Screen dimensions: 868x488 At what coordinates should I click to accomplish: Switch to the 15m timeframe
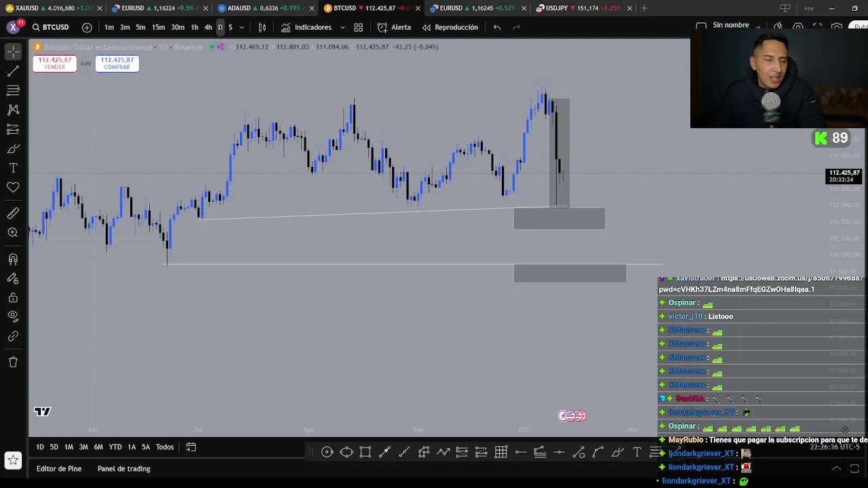tap(158, 27)
